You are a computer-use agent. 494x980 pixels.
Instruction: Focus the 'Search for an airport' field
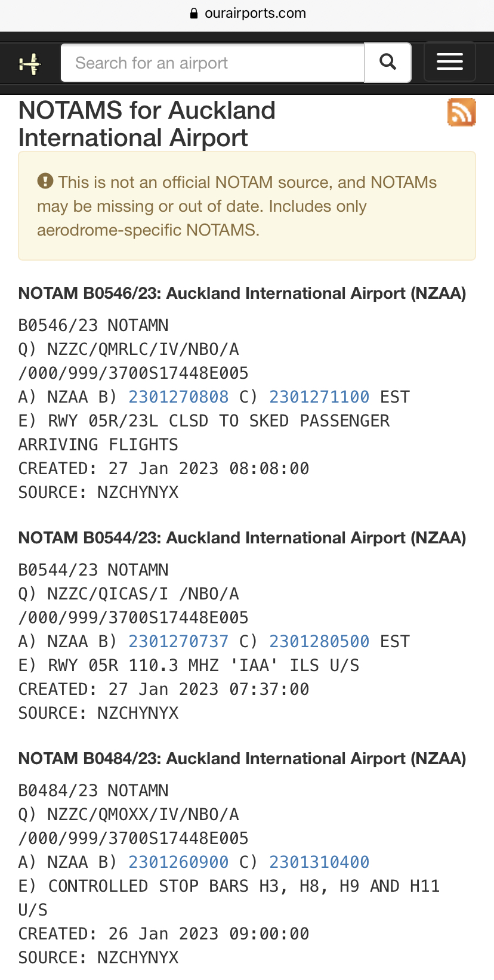[x=212, y=63]
